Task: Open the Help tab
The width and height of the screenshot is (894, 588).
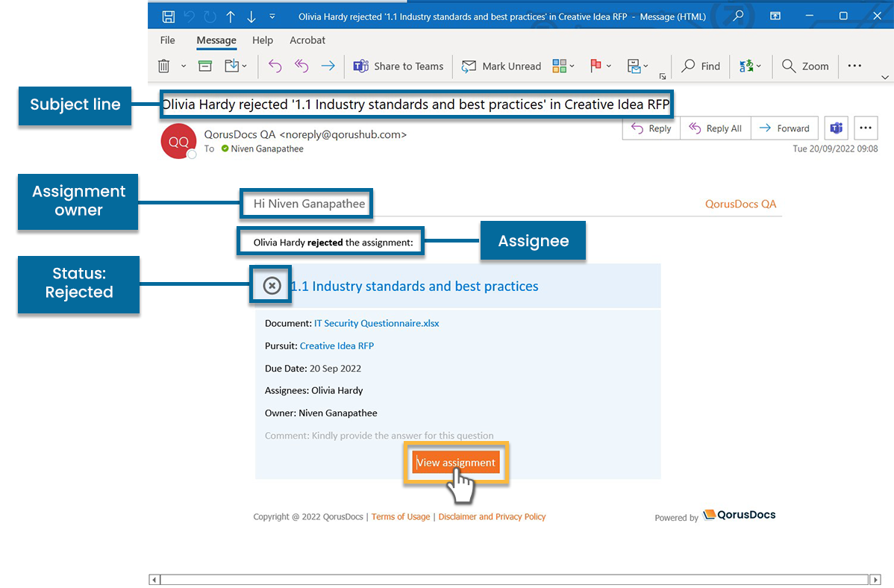Action: pos(263,40)
